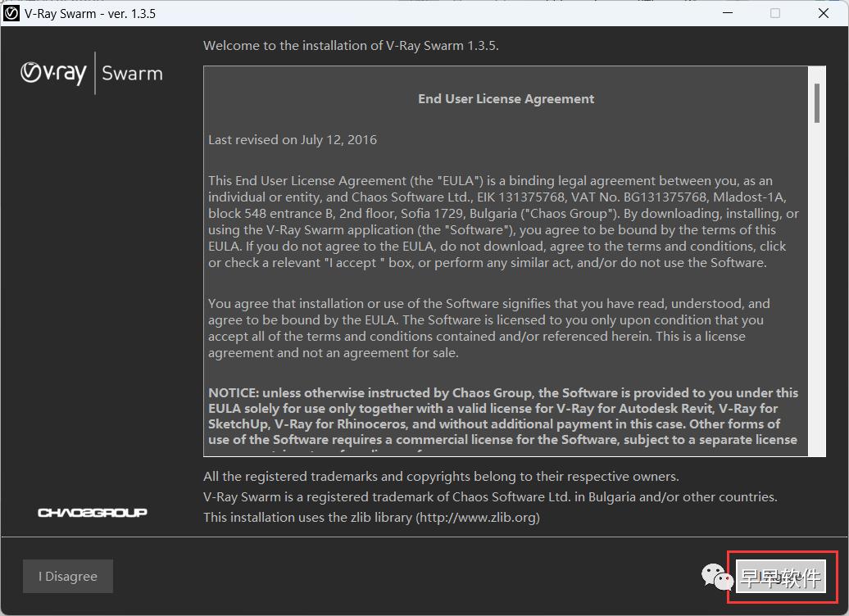The height and width of the screenshot is (616, 849).
Task: Click the EULA scrollbar thumb
Action: tap(816, 103)
